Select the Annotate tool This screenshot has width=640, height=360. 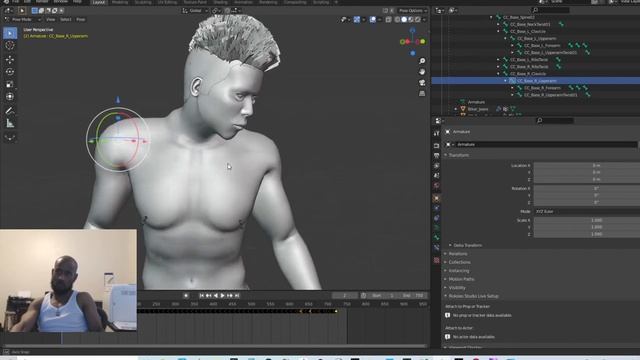[10, 111]
